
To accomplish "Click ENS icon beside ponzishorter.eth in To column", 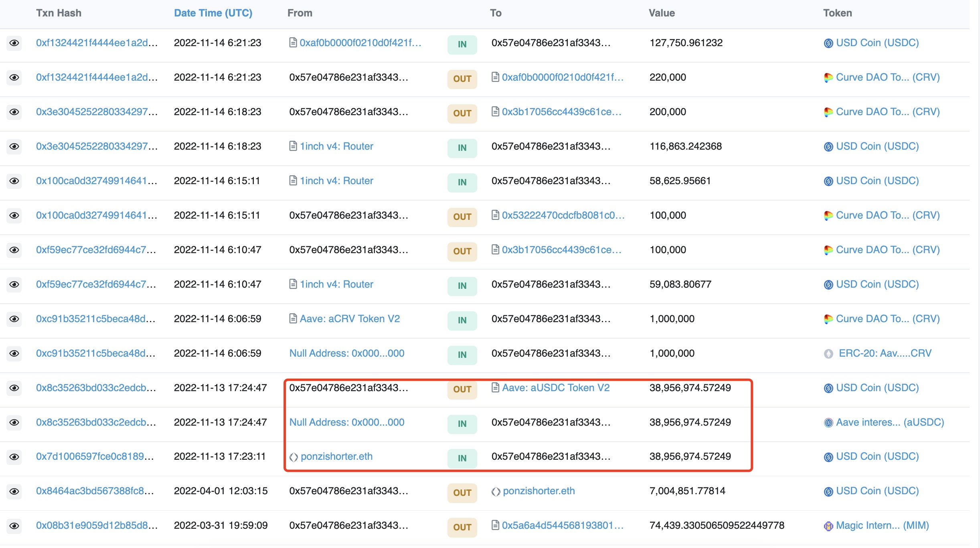I will pos(496,491).
